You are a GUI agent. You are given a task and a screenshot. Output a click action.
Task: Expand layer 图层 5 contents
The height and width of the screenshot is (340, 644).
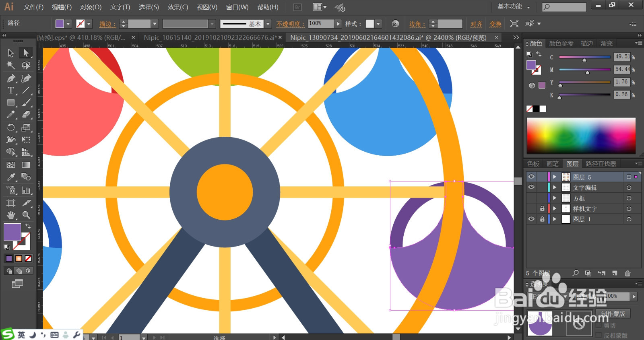[555, 177]
